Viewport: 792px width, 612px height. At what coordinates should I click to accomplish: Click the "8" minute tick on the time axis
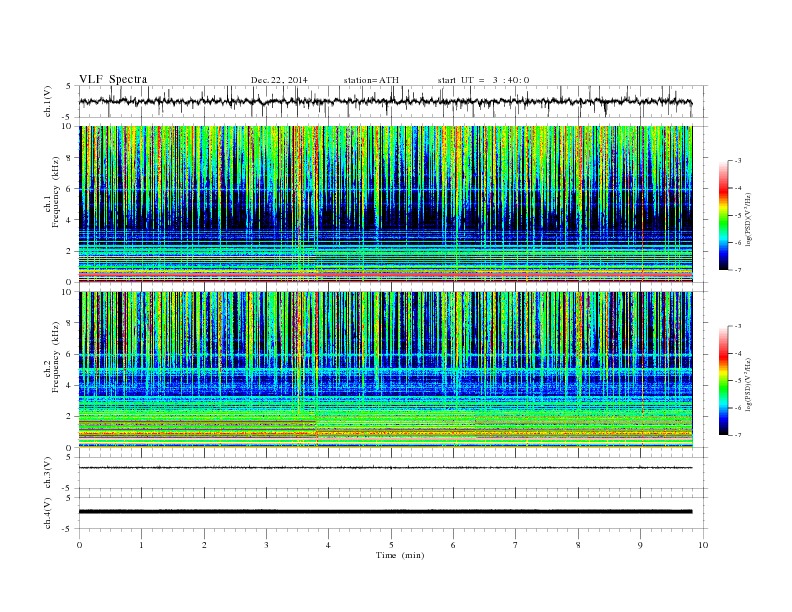578,545
